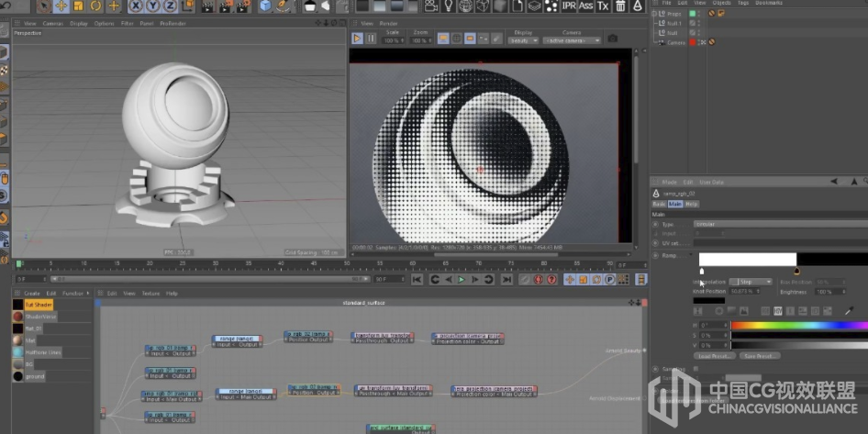Screen dimensions: 868x434
Task: Toggle the X axis lock
Action: tap(136, 6)
